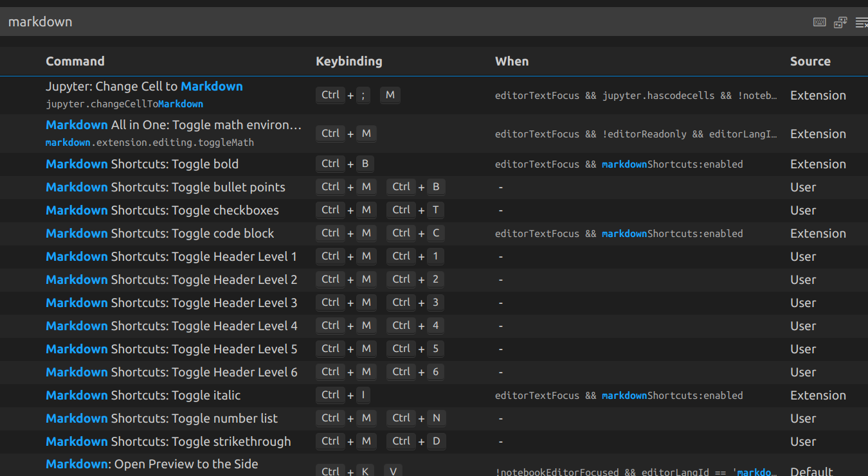Click the When expression for Toggle italic
This screenshot has height=476, width=868.
click(x=619, y=396)
